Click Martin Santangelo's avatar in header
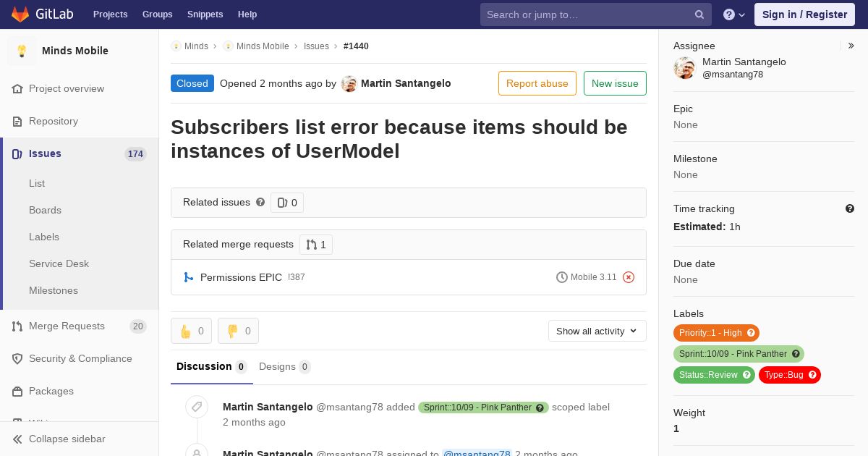Screen dimensions: 868x456 [349, 84]
